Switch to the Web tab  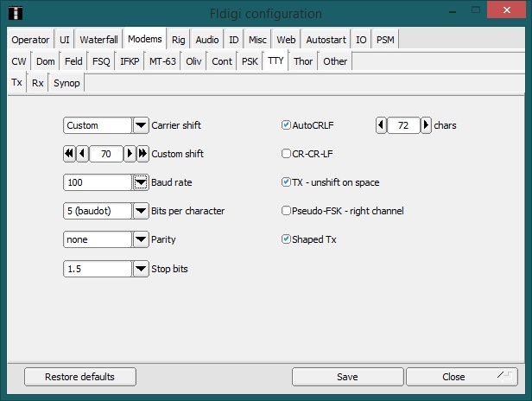point(286,40)
